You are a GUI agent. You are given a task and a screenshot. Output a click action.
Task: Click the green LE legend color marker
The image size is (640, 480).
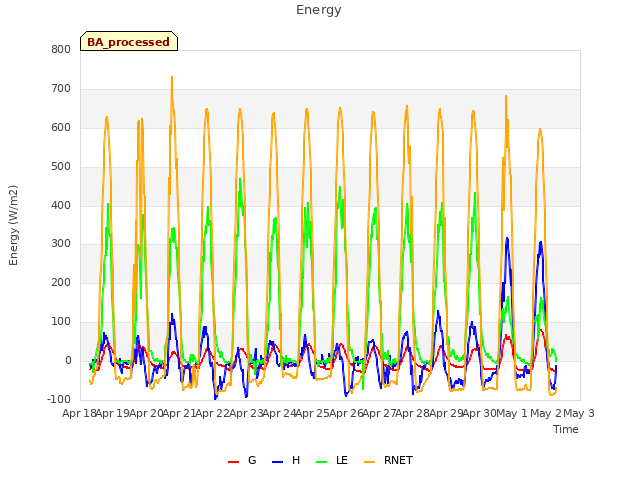pyautogui.click(x=322, y=462)
